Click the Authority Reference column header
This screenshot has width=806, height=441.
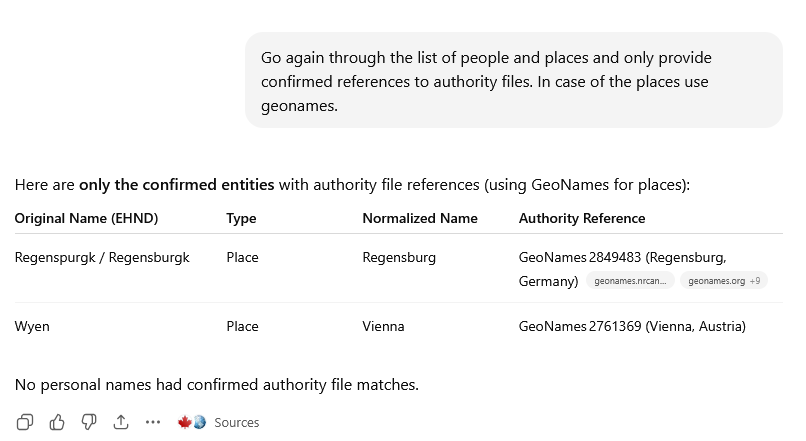582,218
